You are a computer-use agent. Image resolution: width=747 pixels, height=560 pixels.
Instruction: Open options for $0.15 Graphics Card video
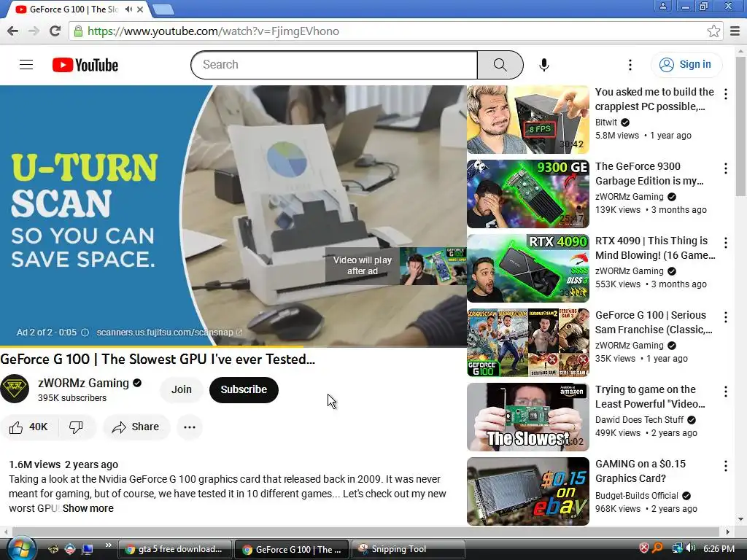tap(726, 466)
